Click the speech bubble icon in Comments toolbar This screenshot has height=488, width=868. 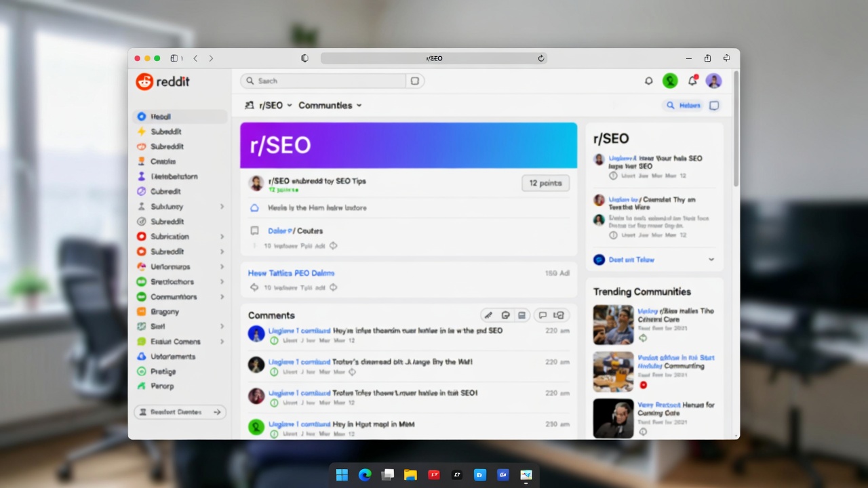[x=542, y=315]
